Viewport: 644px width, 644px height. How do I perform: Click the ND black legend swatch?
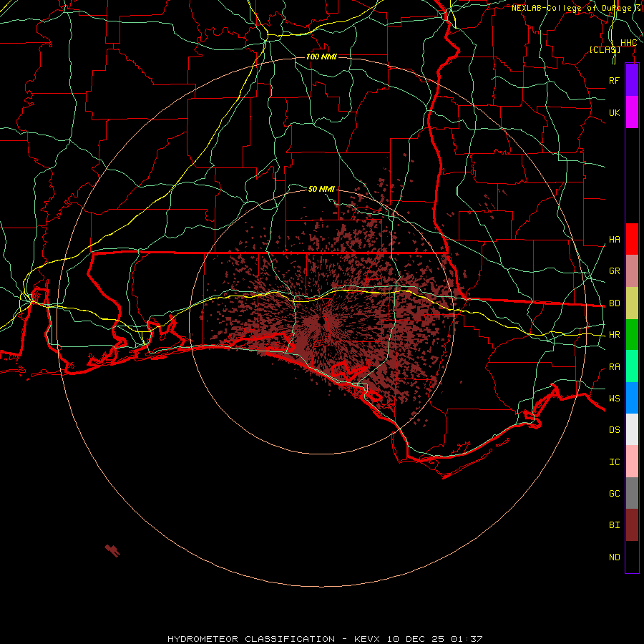(x=632, y=557)
